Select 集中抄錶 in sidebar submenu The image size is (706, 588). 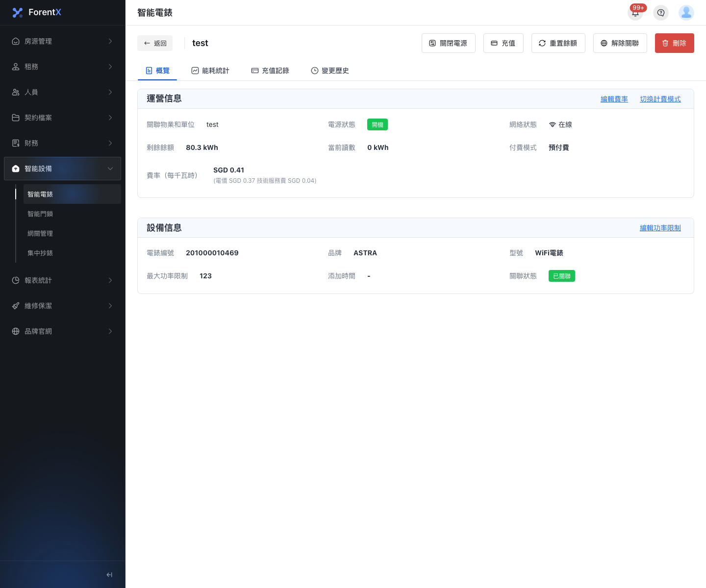pos(72,253)
